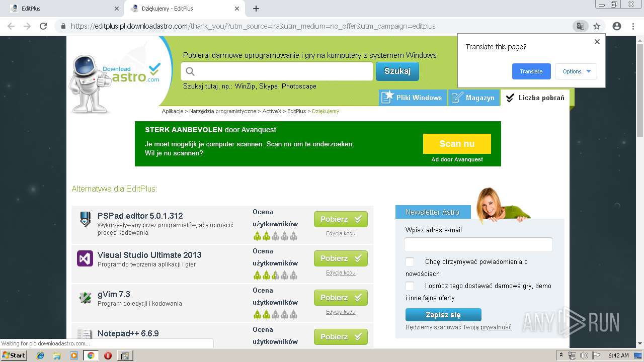Download gVim 7.3 via Pobierz
644x362 pixels.
click(x=341, y=298)
